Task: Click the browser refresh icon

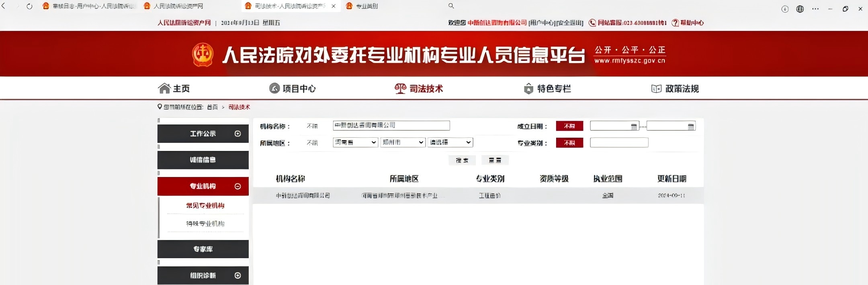Action: point(29,6)
